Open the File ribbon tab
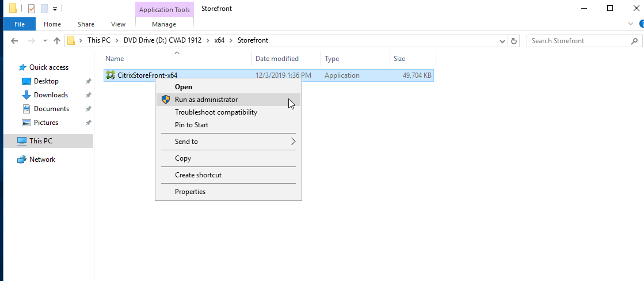The image size is (644, 281). [20, 24]
